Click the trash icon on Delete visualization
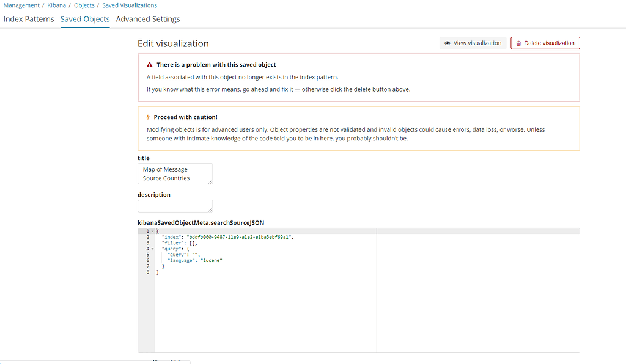The image size is (626, 364). (518, 43)
